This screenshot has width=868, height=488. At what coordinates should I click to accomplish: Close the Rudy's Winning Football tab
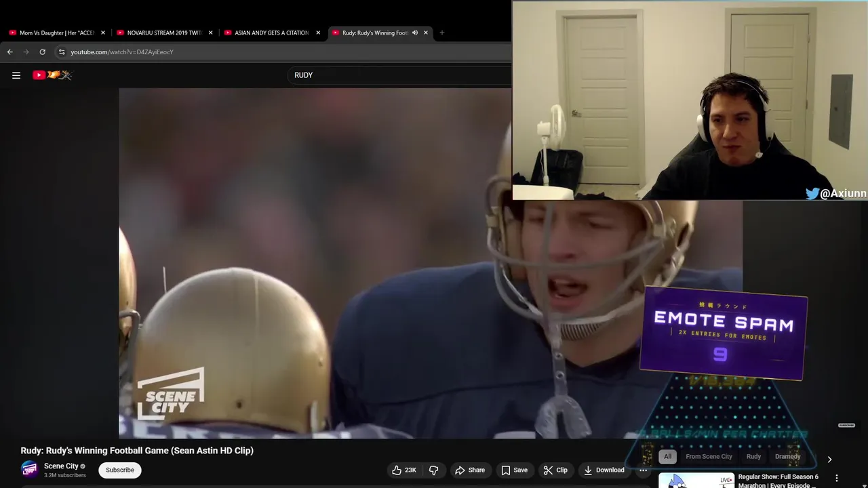pos(426,33)
